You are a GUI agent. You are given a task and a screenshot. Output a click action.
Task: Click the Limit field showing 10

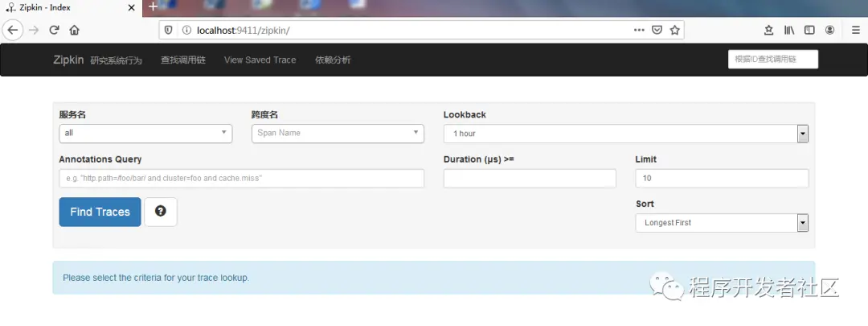(x=722, y=179)
